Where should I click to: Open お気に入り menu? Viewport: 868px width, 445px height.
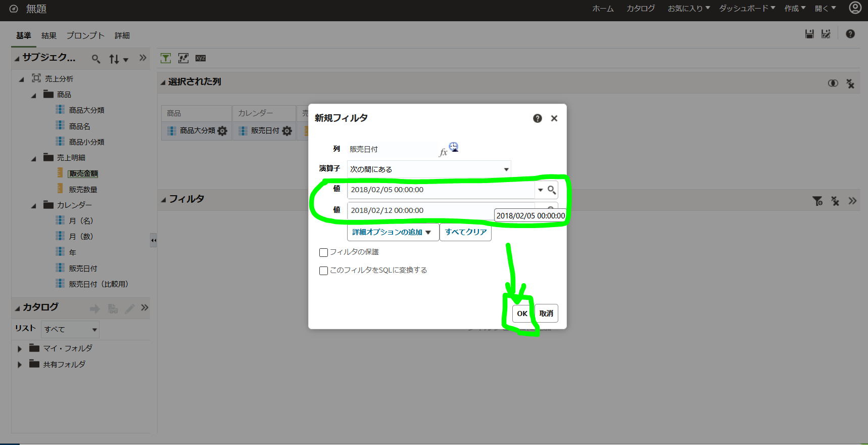[689, 9]
